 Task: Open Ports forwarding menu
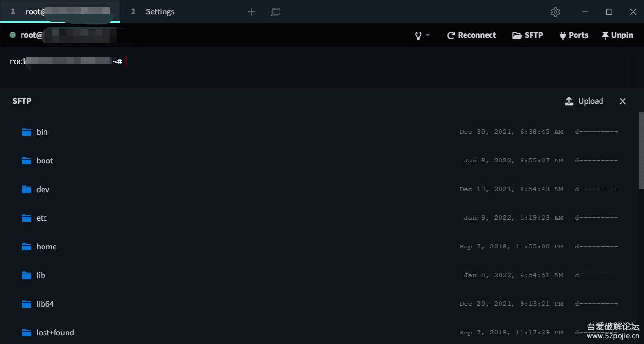click(x=573, y=35)
